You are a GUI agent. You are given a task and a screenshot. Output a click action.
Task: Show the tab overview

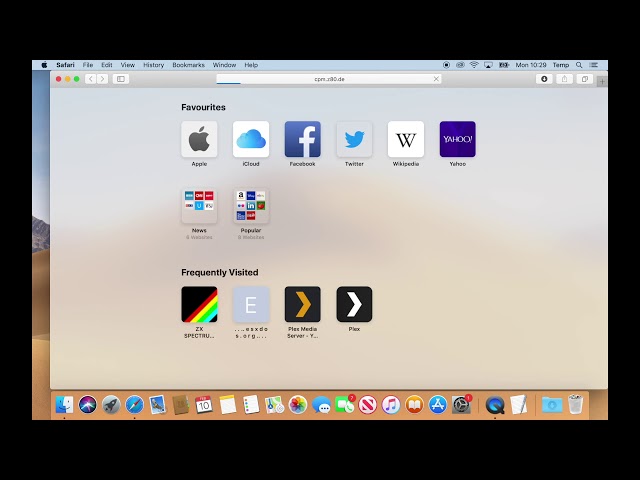point(584,79)
